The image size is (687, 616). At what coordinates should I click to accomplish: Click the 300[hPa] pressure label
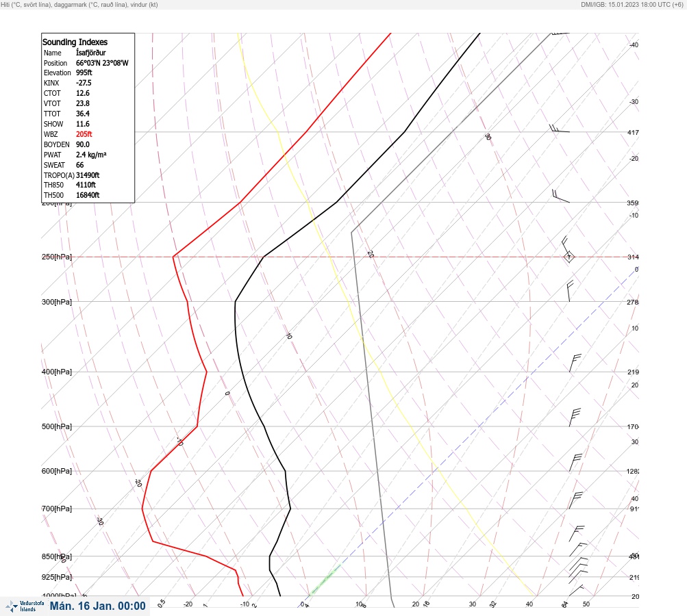click(57, 302)
